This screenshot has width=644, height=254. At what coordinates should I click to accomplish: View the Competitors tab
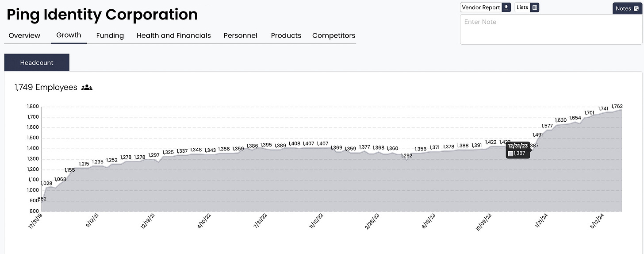tap(333, 35)
